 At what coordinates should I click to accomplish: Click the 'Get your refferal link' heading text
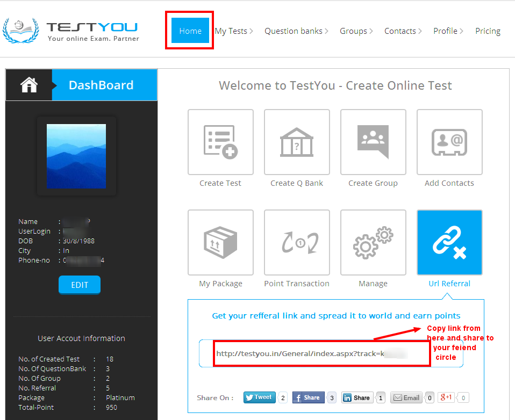(x=336, y=316)
